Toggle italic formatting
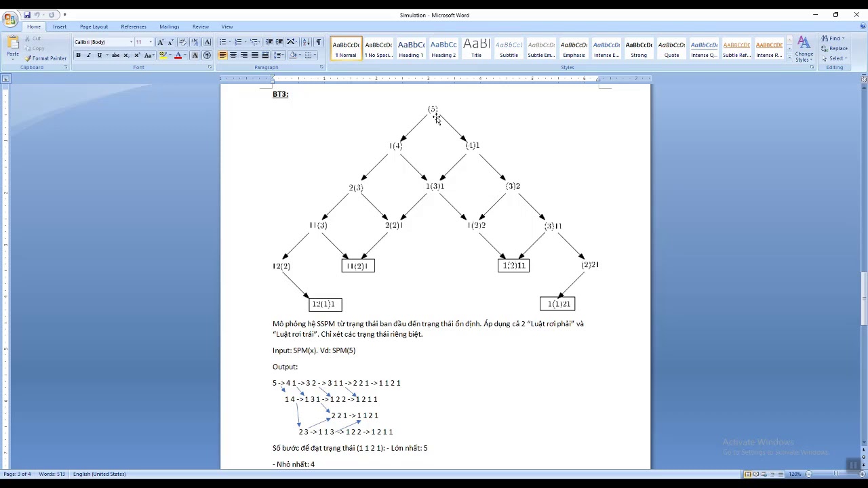Image resolution: width=868 pixels, height=488 pixels. tap(88, 56)
